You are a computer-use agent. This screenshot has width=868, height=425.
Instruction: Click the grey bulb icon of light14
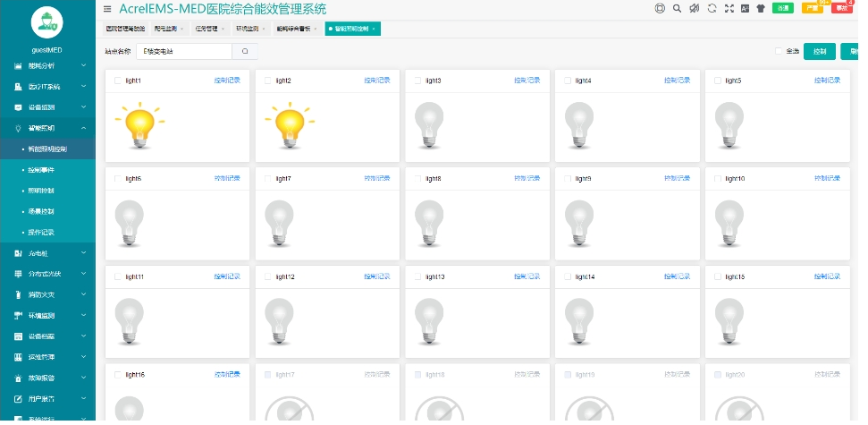coord(579,321)
